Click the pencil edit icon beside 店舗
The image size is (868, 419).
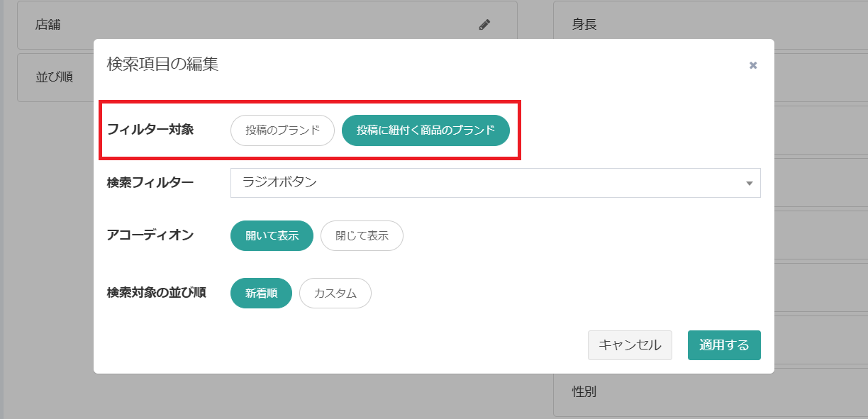(x=484, y=25)
